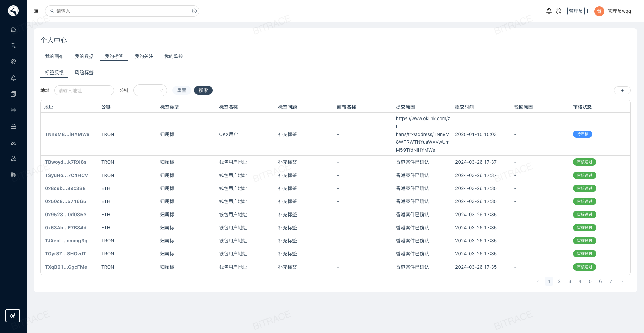Screen dimensions: 644x333
Task: Click the plus add button
Action: click(622, 90)
